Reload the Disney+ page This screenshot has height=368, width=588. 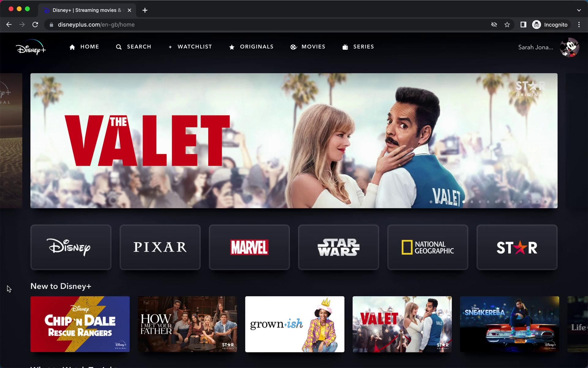coord(35,25)
